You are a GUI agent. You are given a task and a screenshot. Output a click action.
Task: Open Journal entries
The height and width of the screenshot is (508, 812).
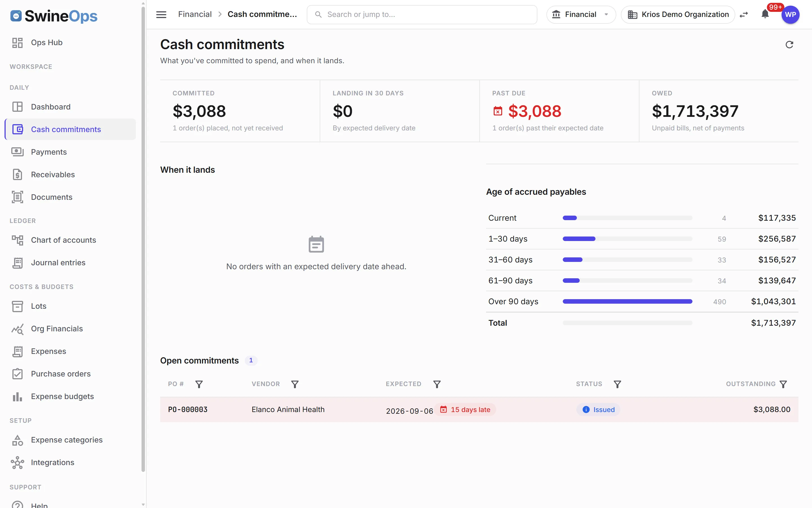pyautogui.click(x=70, y=263)
